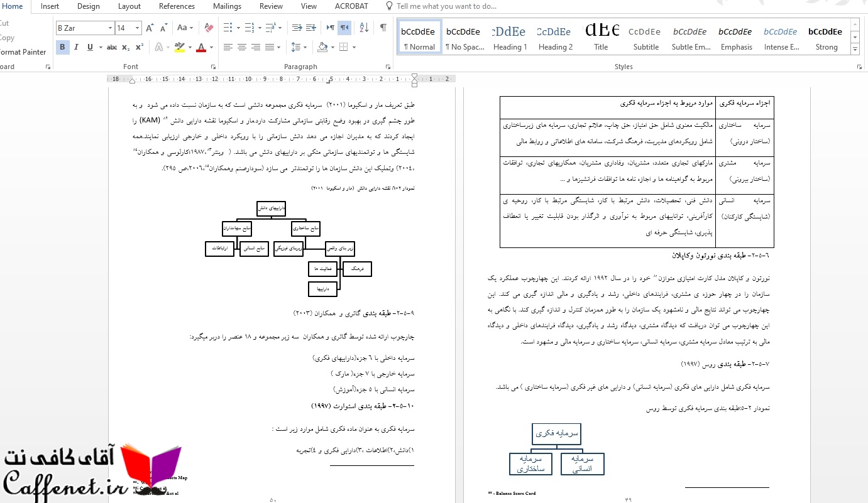This screenshot has width=868, height=503.
Task: Apply the Subtle Emphasis style
Action: 691,37
